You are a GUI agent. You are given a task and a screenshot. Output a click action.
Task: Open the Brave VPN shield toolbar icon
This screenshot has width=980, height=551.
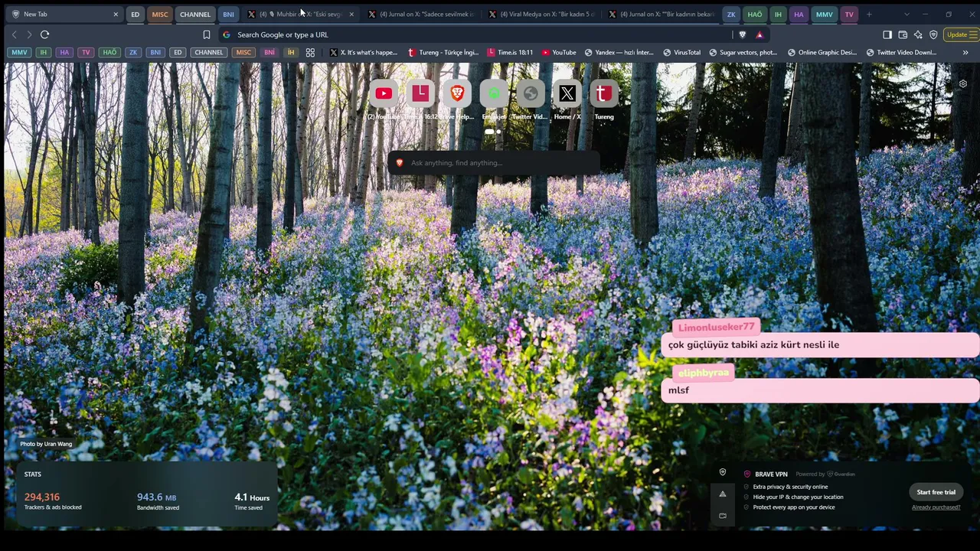(x=933, y=34)
